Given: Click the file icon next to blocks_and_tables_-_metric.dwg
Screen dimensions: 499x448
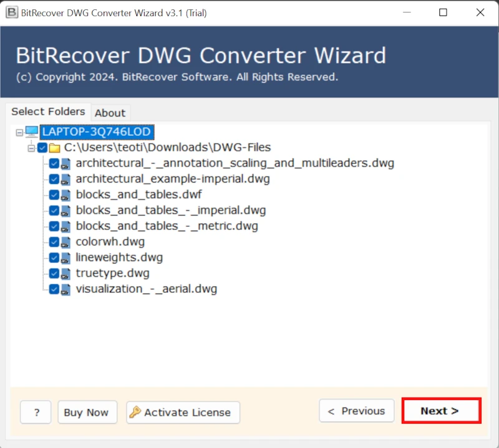Looking at the screenshot, I should [x=65, y=226].
